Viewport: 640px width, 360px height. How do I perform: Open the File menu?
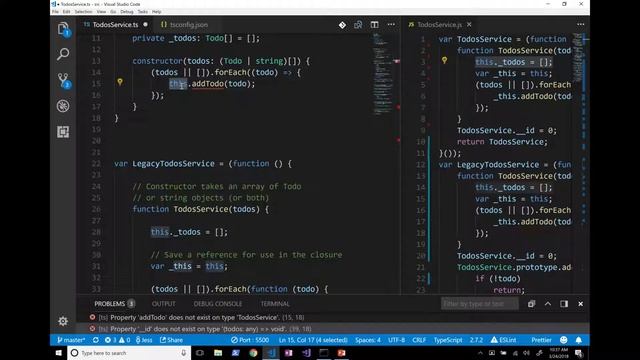(55, 12)
